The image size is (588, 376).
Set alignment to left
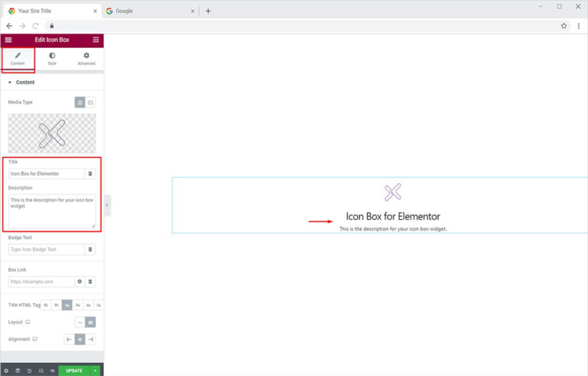click(69, 339)
